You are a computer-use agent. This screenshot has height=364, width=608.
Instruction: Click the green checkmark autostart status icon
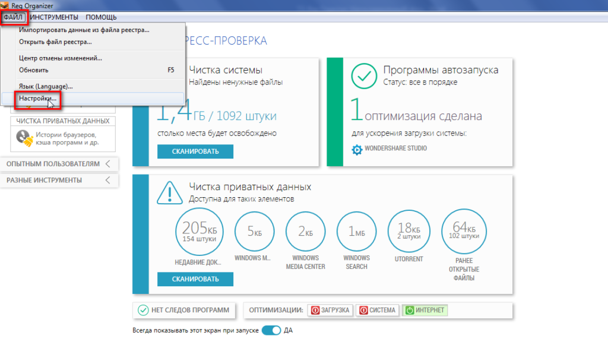pos(365,75)
